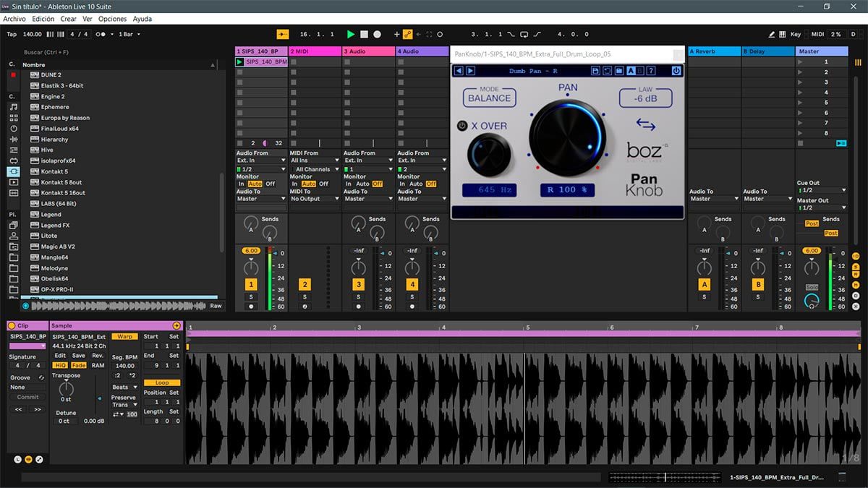This screenshot has width=868, height=488.
Task: Open the Archivo menu
Action: click(x=14, y=19)
